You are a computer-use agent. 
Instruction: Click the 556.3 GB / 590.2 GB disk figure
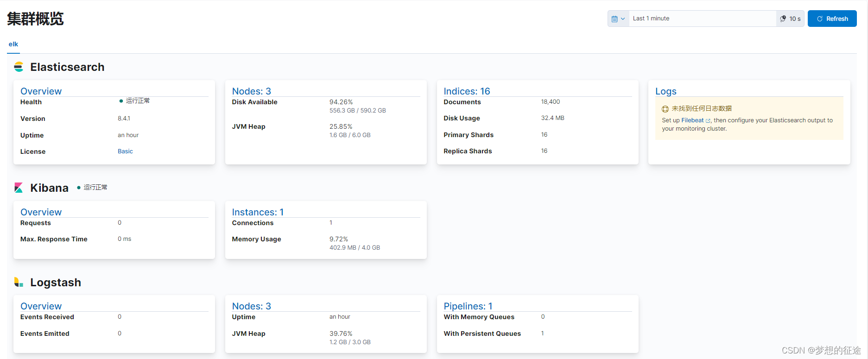tap(358, 111)
